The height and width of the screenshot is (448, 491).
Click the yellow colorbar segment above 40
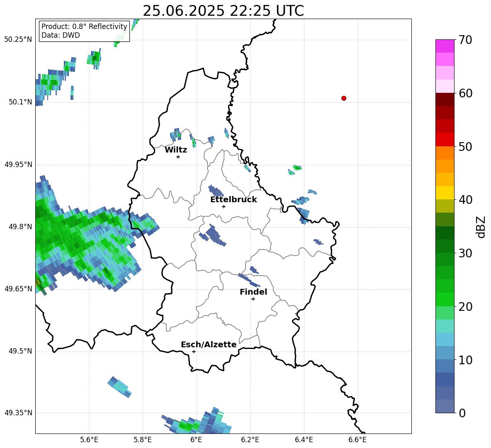pyautogui.click(x=445, y=193)
